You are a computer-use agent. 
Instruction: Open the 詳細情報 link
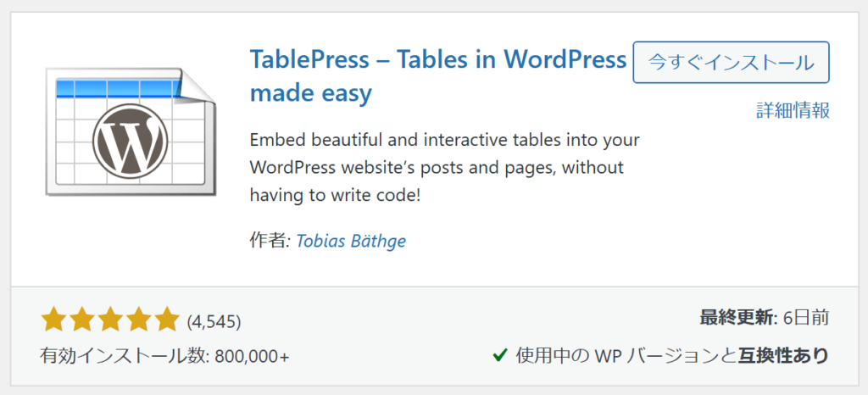[793, 111]
